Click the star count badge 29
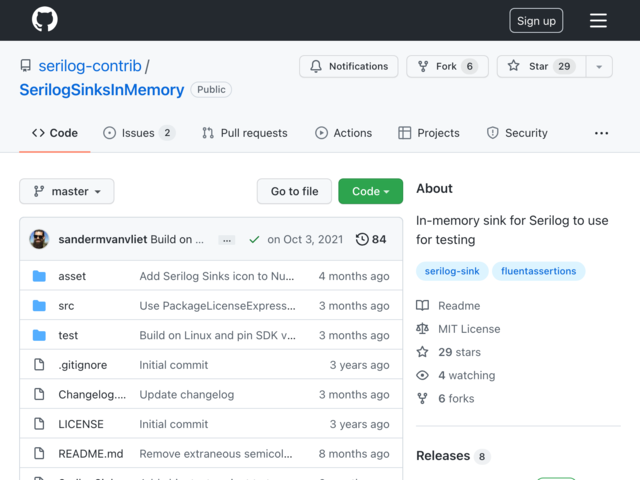Image resolution: width=640 pixels, height=480 pixels. point(564,66)
